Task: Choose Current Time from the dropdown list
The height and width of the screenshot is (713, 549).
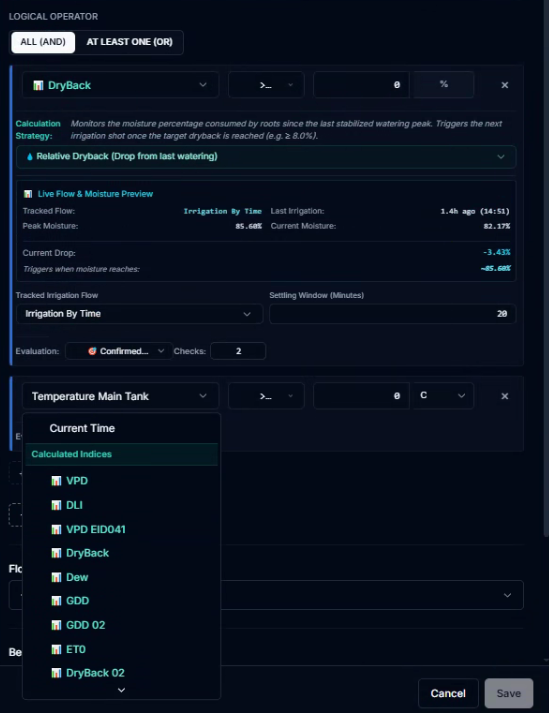Action: click(121, 428)
